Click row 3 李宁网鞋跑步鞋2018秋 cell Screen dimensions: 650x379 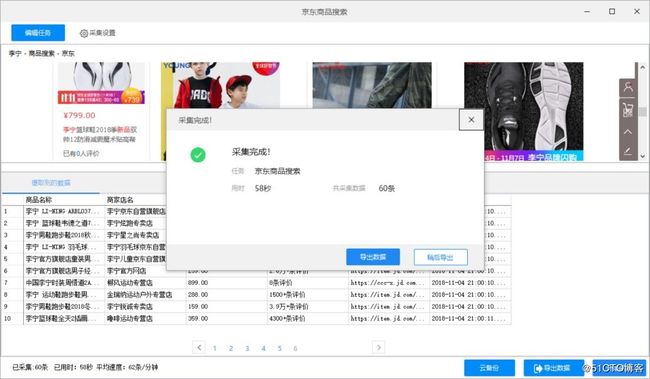(63, 235)
